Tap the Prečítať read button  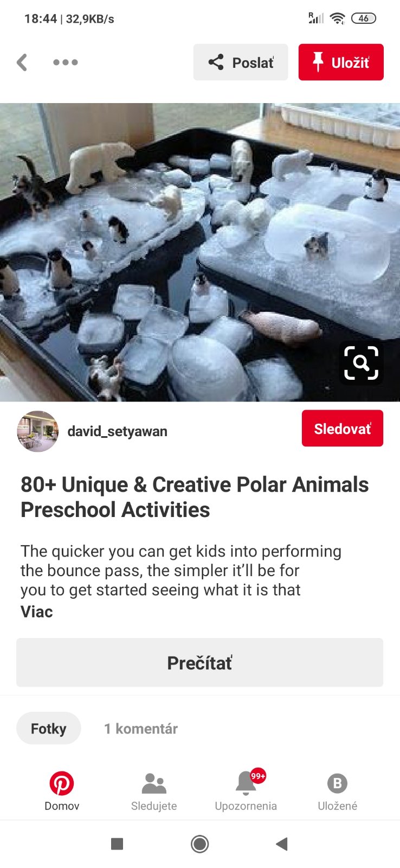199,662
